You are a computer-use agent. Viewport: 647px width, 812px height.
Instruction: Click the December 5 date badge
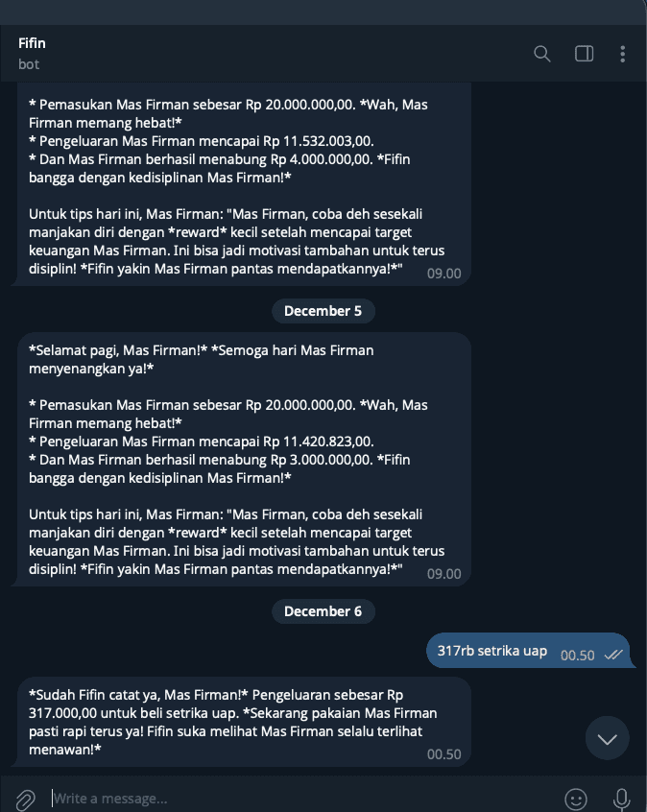click(323, 311)
